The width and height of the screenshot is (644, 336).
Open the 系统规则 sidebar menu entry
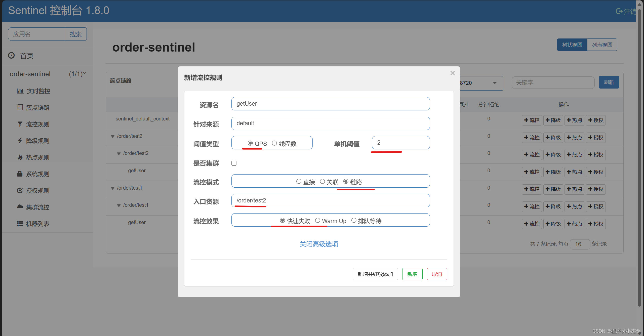click(x=38, y=174)
